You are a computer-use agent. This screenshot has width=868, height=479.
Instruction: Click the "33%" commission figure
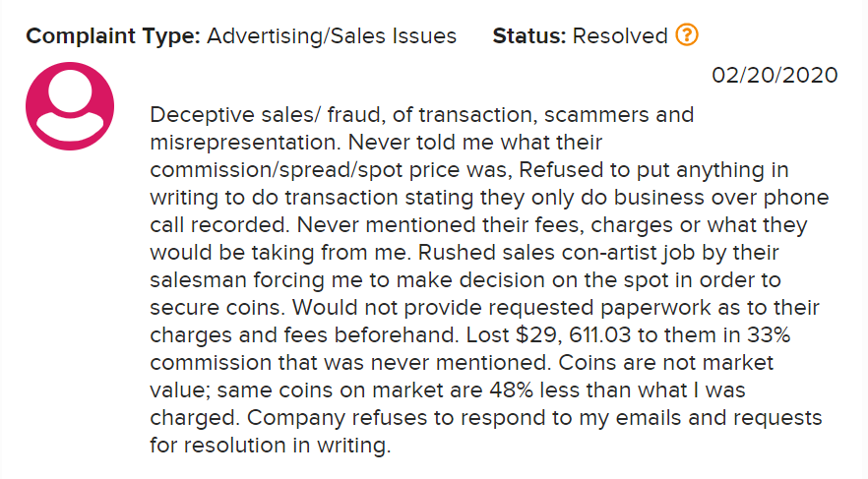[769, 335]
